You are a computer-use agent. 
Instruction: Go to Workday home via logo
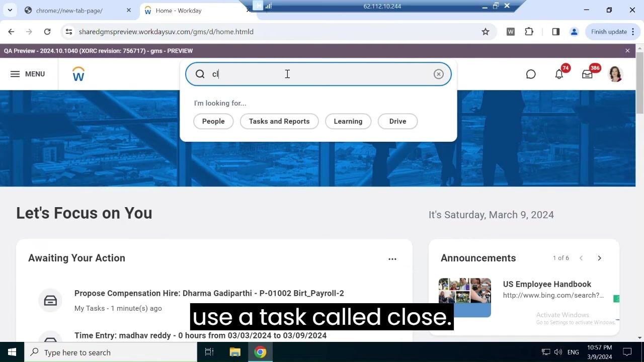coord(78,74)
